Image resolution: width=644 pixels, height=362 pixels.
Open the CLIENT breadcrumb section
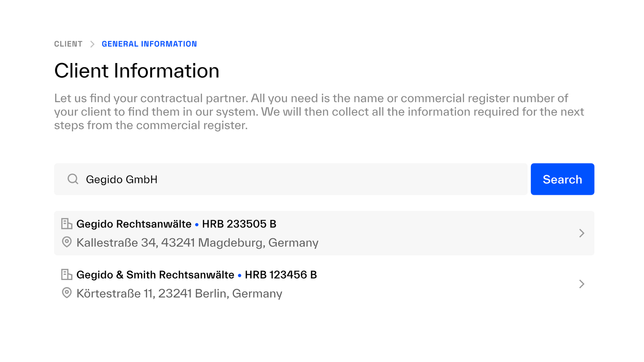[68, 44]
